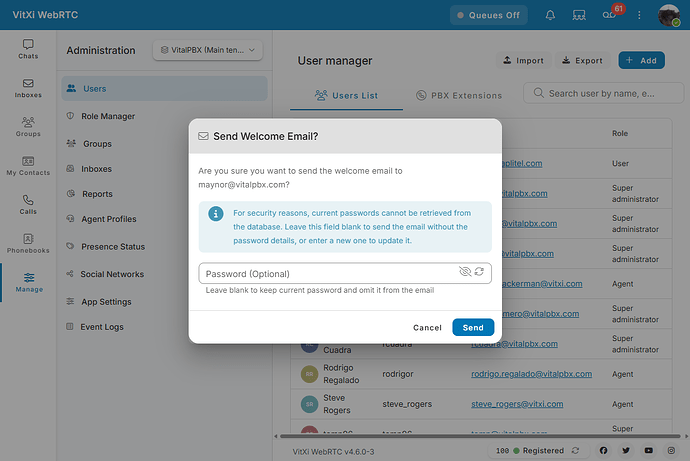Open Groups in the Administration menu
Screen dimensions: 690x461
97,144
